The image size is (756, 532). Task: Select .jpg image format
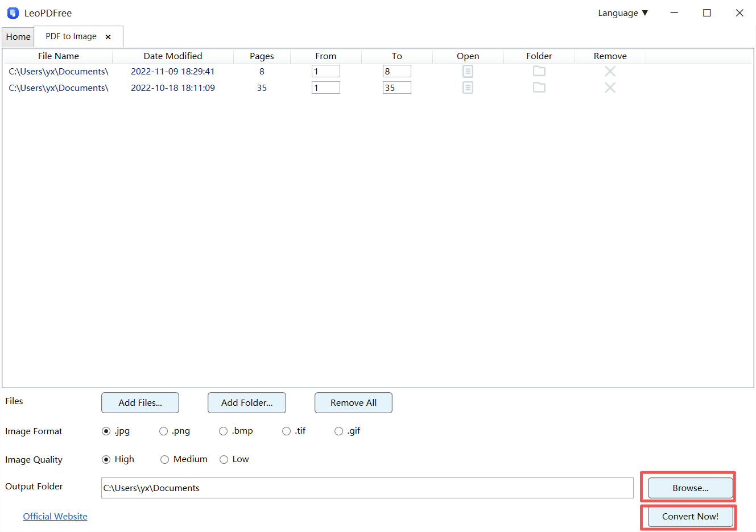106,431
